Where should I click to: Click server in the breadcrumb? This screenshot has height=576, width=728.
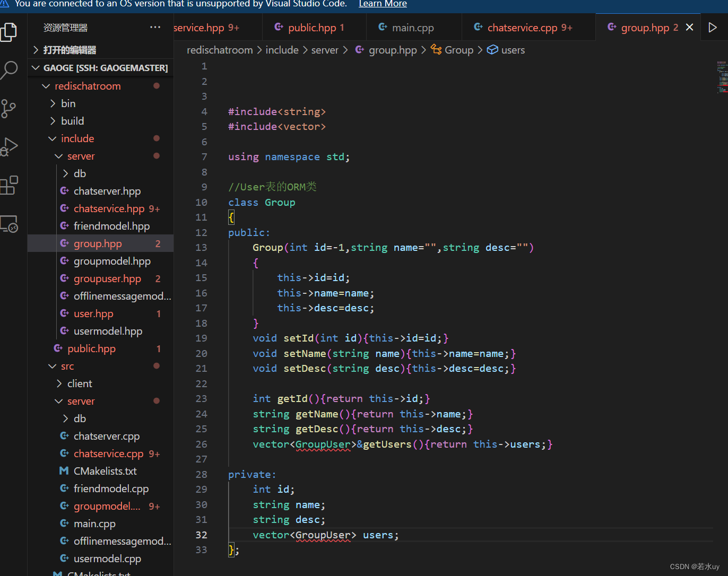(325, 50)
